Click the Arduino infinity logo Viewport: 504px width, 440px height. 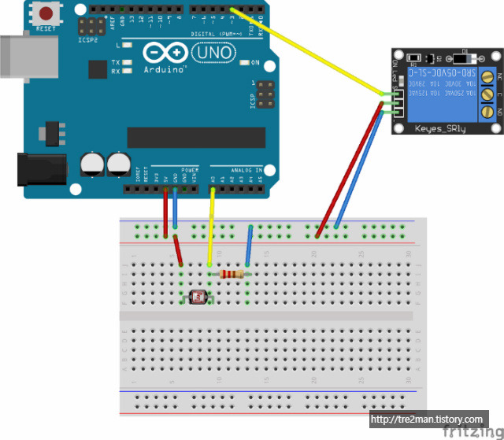[x=165, y=53]
